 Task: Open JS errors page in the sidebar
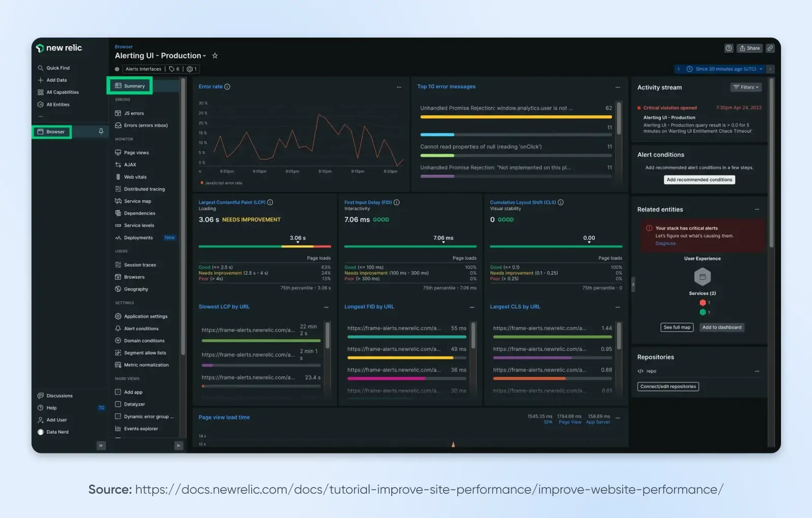[x=133, y=113]
